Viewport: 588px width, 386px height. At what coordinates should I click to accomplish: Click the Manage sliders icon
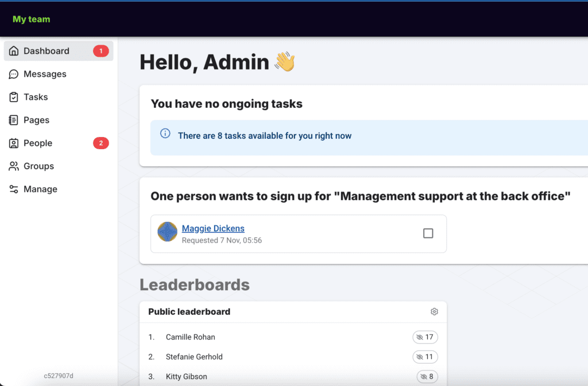(14, 189)
